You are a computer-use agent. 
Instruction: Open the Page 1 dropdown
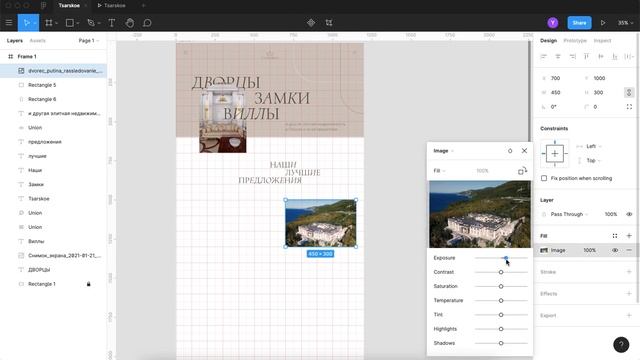pyautogui.click(x=89, y=40)
